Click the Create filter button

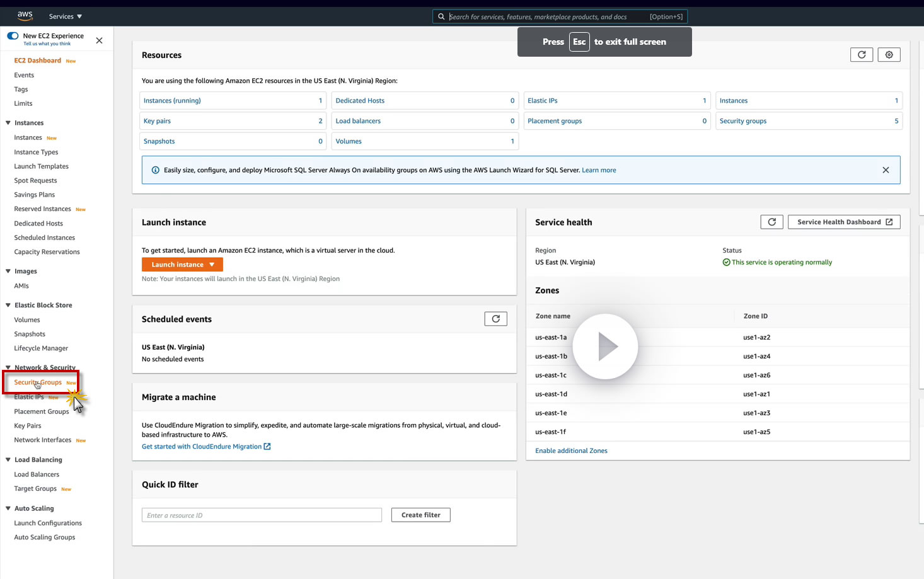pos(420,515)
